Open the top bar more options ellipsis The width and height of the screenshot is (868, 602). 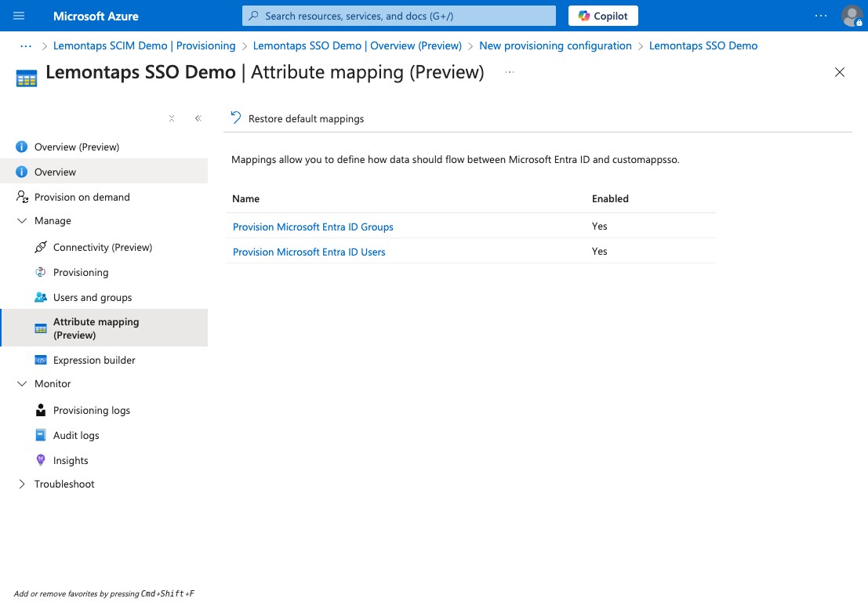pos(821,16)
